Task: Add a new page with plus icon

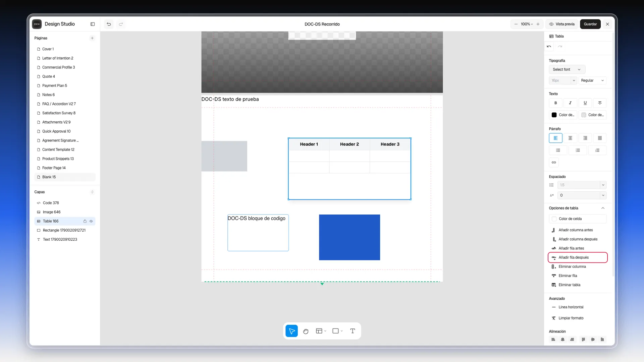Action: [x=92, y=38]
